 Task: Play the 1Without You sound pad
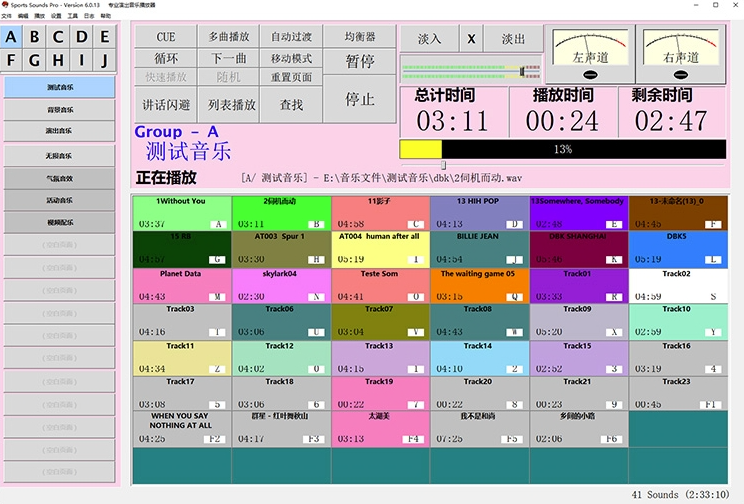click(x=182, y=213)
